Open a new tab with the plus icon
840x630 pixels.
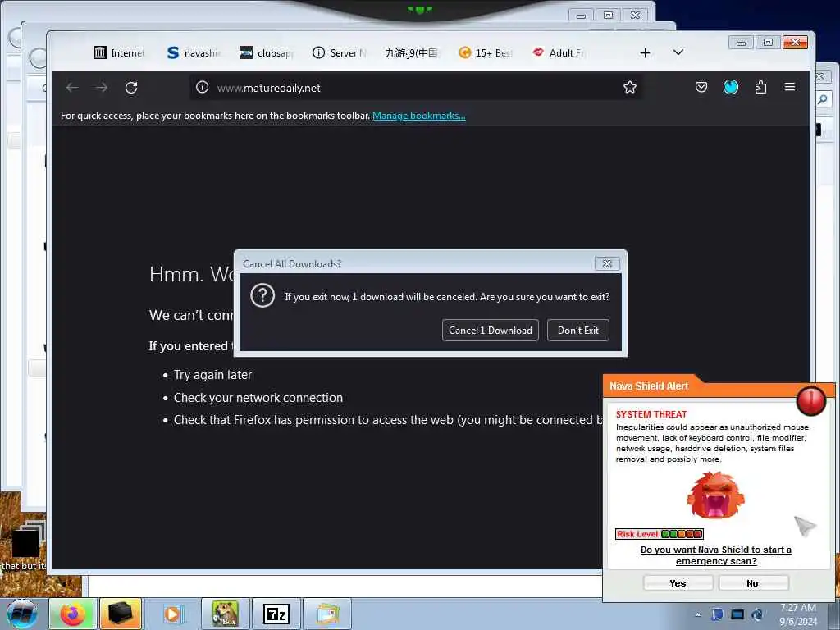click(645, 52)
